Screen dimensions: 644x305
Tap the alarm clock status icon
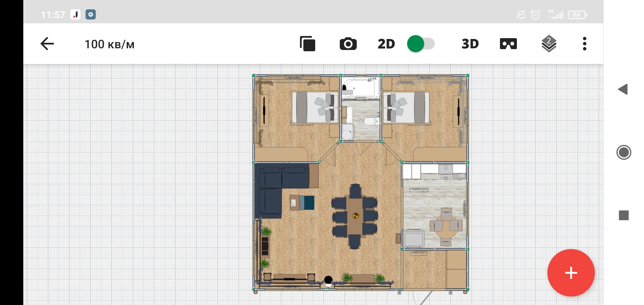(x=536, y=15)
